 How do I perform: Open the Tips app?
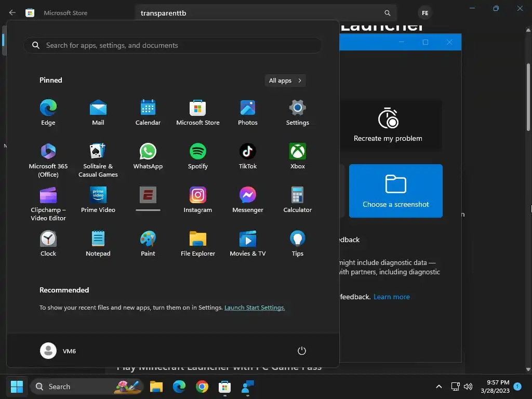point(298,244)
